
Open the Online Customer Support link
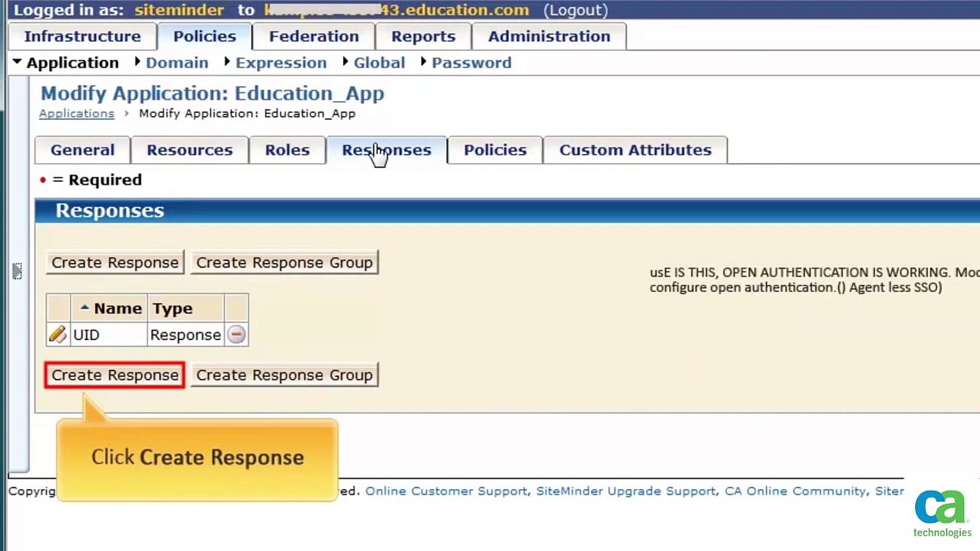click(446, 491)
